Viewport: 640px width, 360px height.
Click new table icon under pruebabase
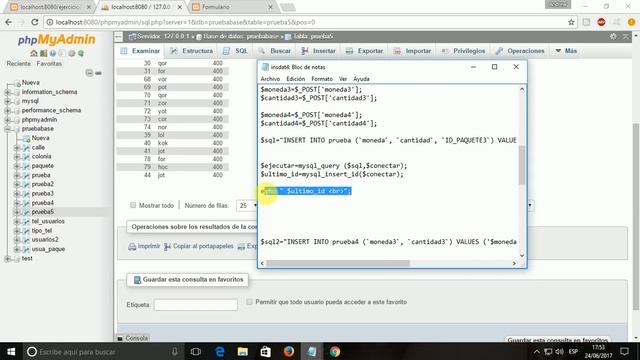pyautogui.click(x=27, y=138)
